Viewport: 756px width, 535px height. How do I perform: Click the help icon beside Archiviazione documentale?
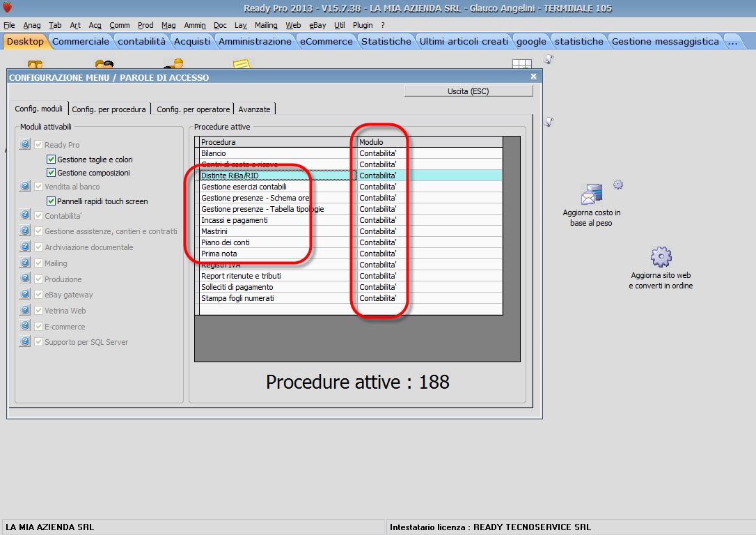point(25,247)
